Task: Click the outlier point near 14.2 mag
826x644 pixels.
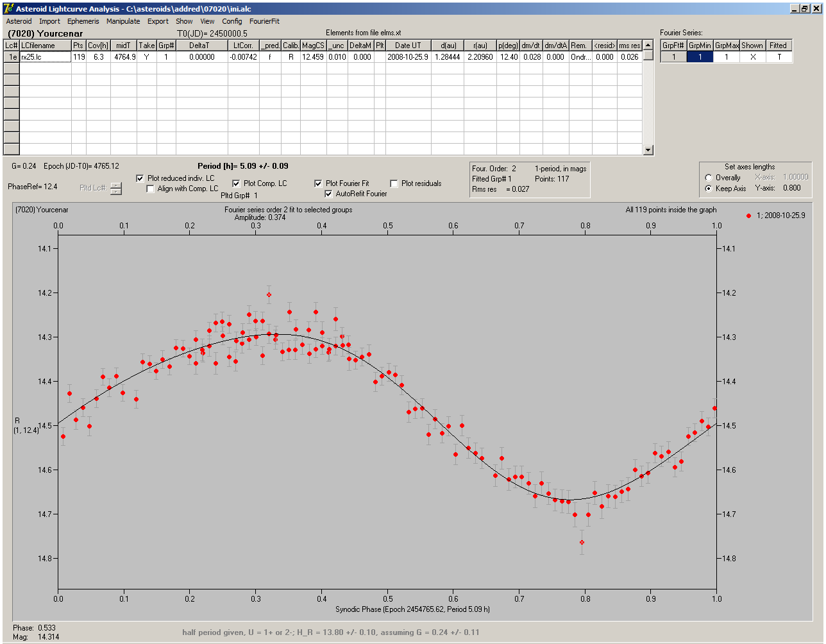Action: pyautogui.click(x=269, y=295)
